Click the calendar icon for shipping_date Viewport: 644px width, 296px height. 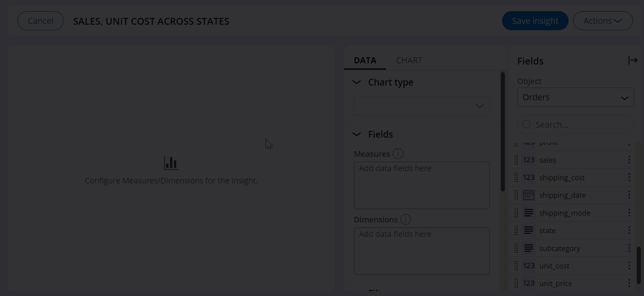tap(529, 195)
